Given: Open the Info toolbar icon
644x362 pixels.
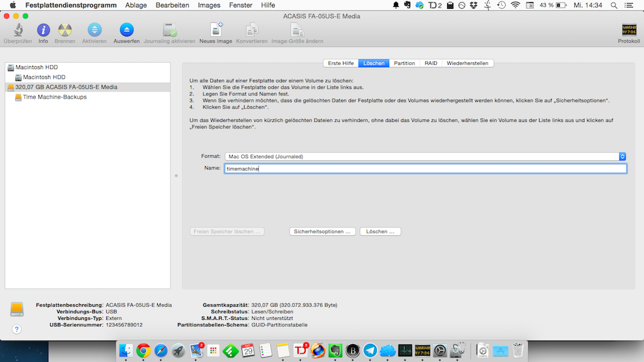Looking at the screenshot, I should tap(43, 30).
